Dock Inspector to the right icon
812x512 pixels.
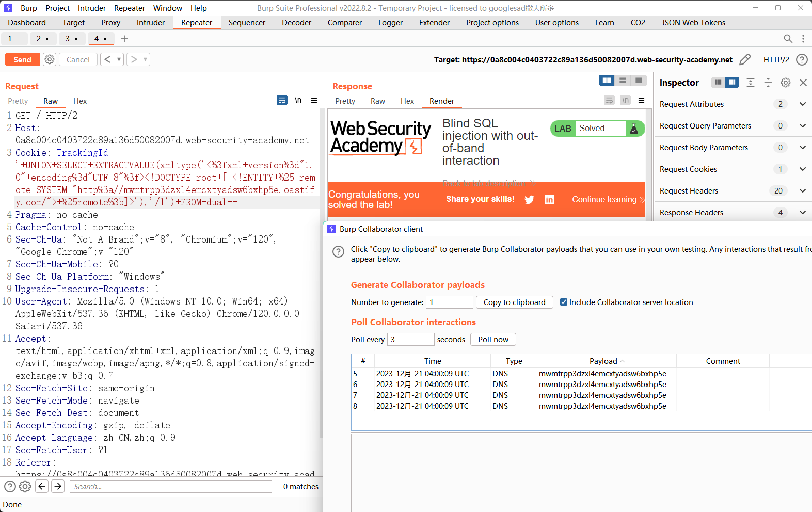732,83
